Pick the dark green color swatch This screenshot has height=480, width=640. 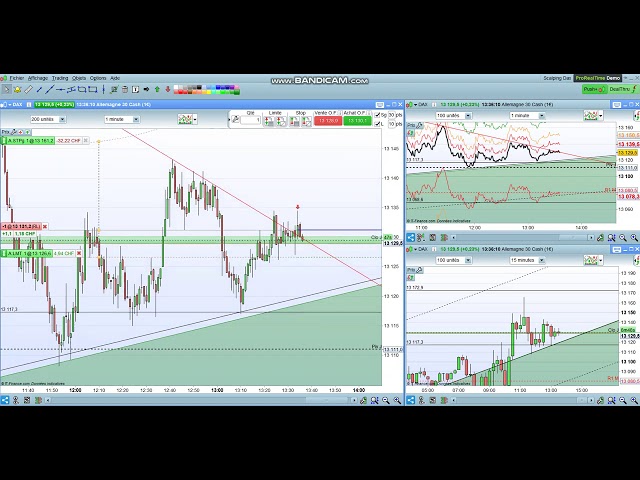(x=236, y=92)
